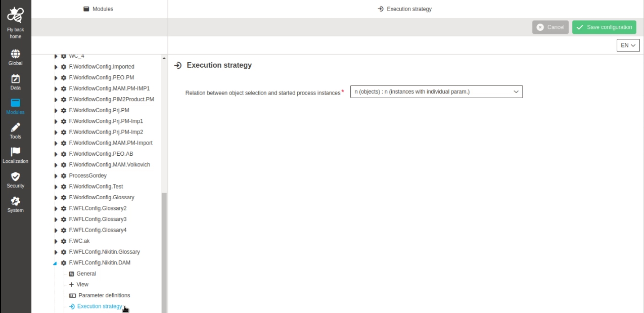The image size is (644, 313).
Task: Click the View item's plus icon
Action: [71, 285]
